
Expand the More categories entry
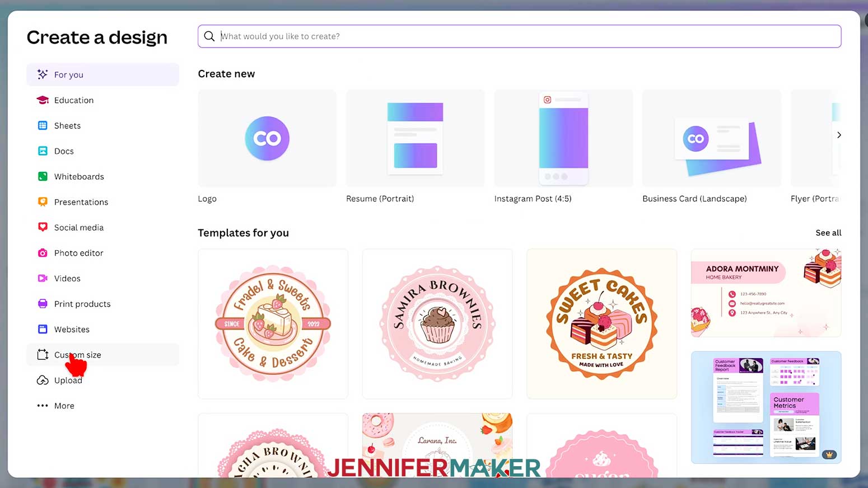(x=102, y=406)
